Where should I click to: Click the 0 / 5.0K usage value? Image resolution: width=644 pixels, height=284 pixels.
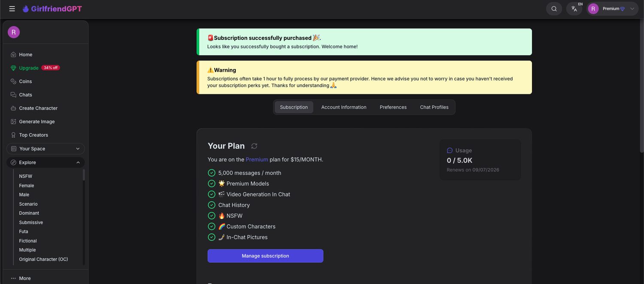point(459,160)
